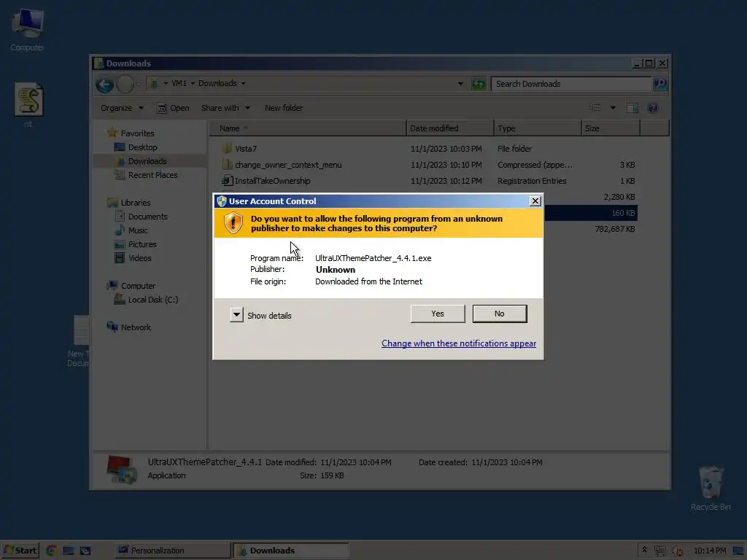Click the Help question mark icon
Image resolution: width=747 pixels, height=560 pixels.
(x=652, y=108)
